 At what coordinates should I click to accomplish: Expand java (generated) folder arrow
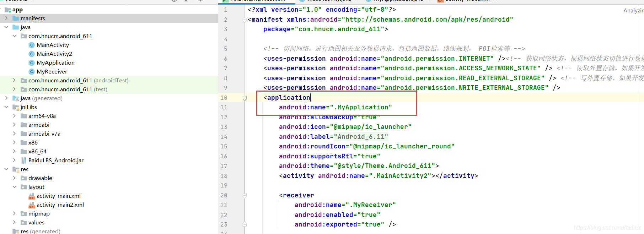6,98
